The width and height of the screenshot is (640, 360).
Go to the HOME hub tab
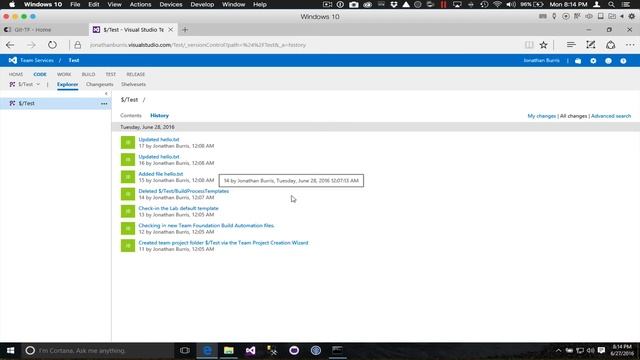coord(16,74)
